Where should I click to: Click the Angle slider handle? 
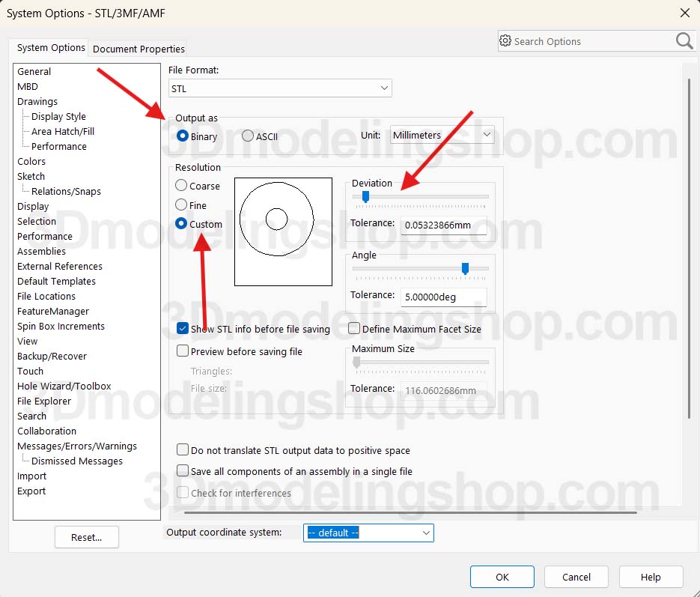pyautogui.click(x=465, y=268)
